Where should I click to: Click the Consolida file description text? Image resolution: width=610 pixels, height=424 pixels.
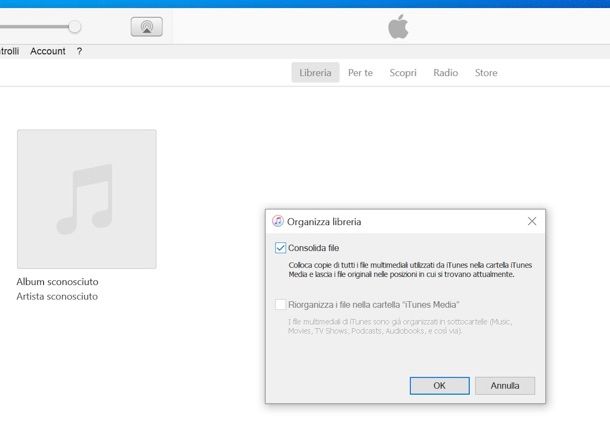[410, 270]
